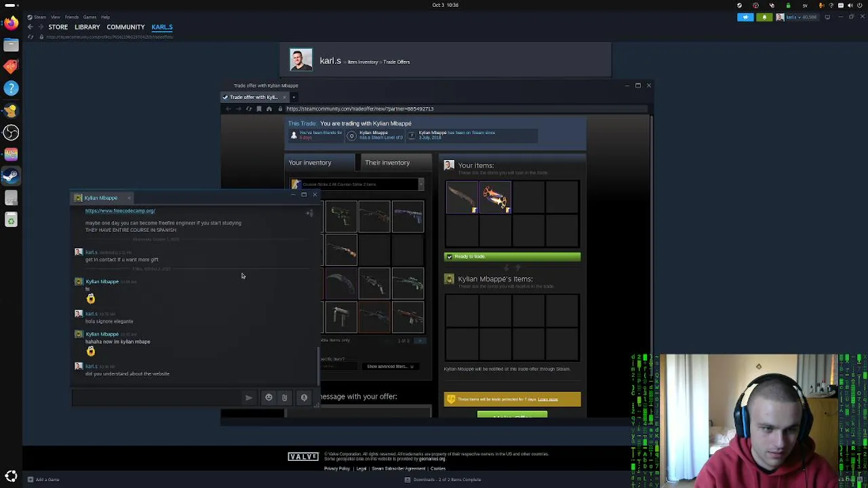Open the Friends menu
Image resolution: width=868 pixels, height=488 pixels.
pyautogui.click(x=71, y=17)
